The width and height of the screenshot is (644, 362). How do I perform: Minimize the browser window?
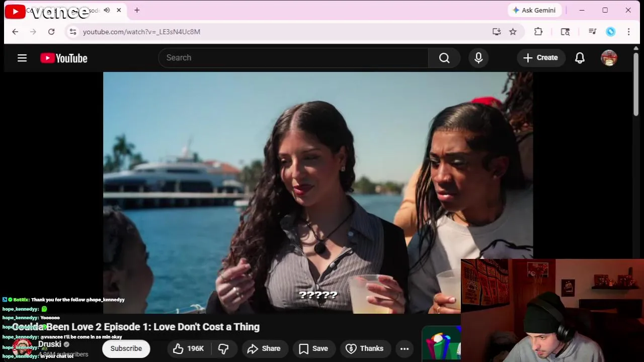[582, 10]
